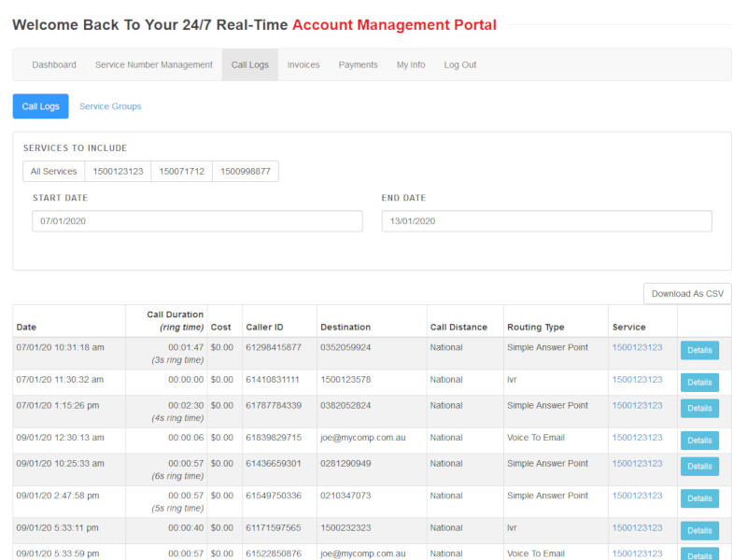This screenshot has width=747, height=560.
Task: Click the End Date input field
Action: point(546,221)
